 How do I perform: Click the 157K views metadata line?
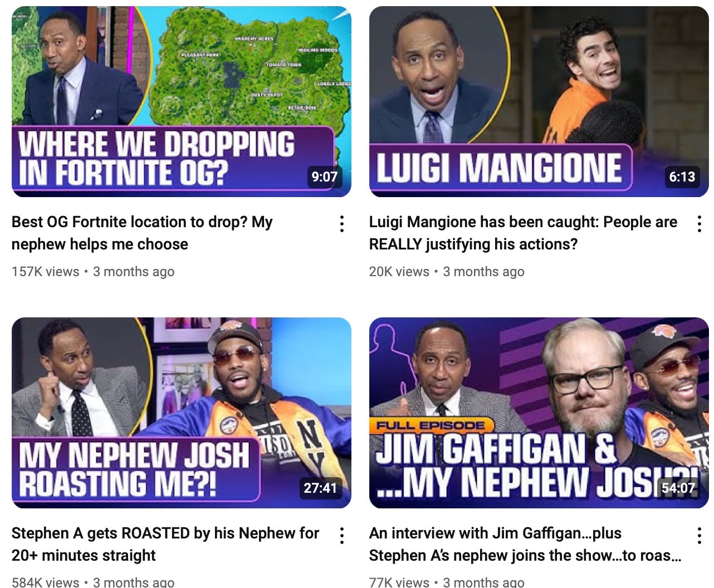pos(93,272)
